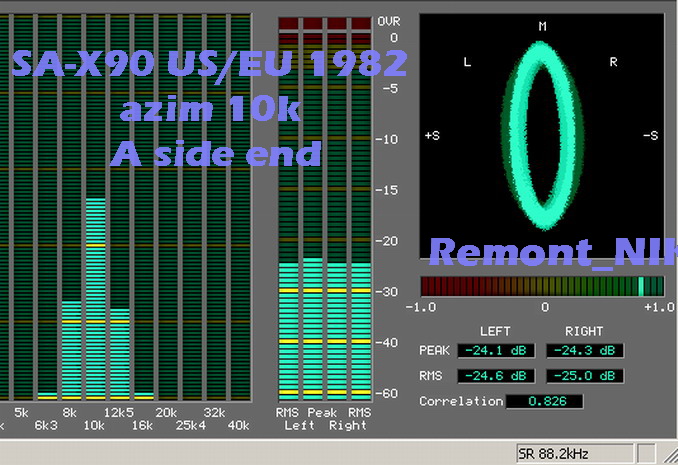The height and width of the screenshot is (465, 678).
Task: Select the left RMS value field
Action: click(x=496, y=376)
